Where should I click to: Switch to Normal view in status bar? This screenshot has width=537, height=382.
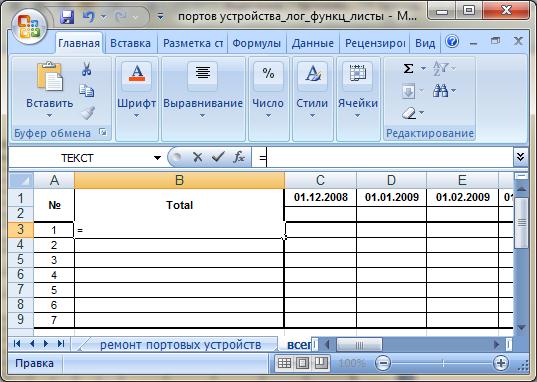click(284, 363)
